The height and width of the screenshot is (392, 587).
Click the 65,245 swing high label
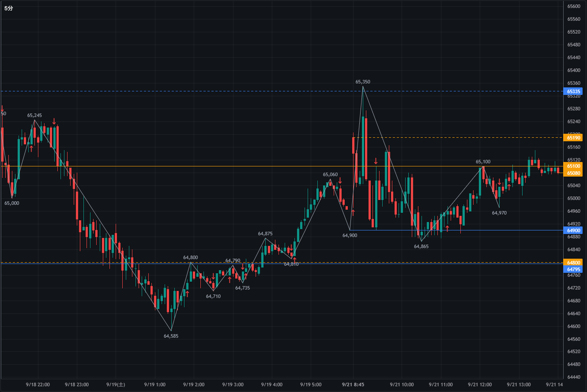[34, 115]
